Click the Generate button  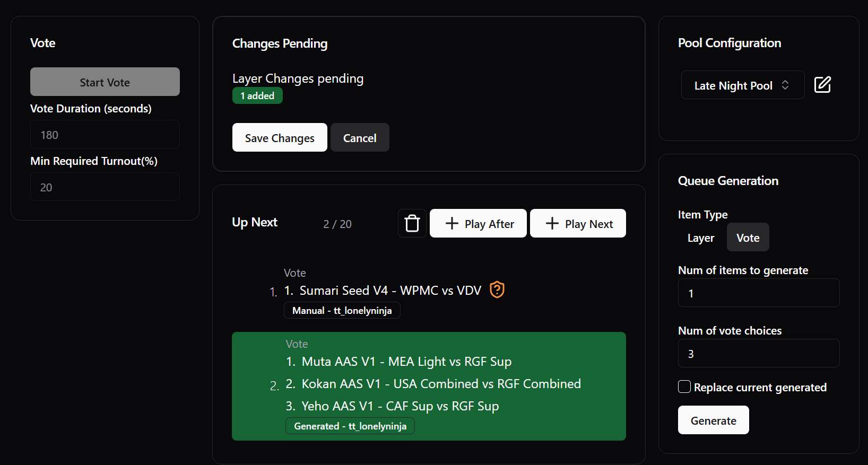(x=713, y=420)
